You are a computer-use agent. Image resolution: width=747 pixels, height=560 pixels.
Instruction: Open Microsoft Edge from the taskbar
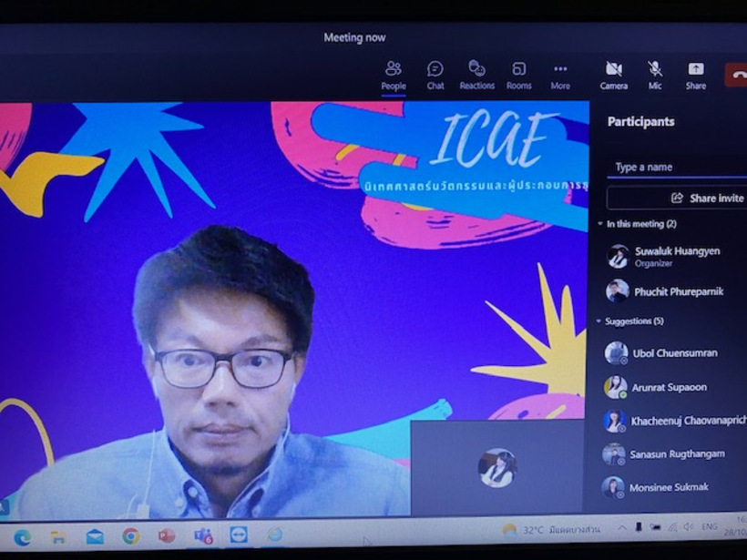click(23, 535)
